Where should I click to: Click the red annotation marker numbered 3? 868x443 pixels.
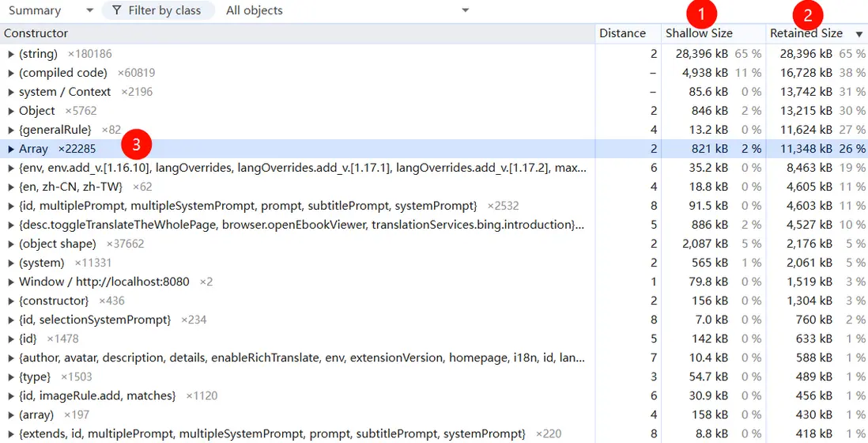tap(136, 145)
